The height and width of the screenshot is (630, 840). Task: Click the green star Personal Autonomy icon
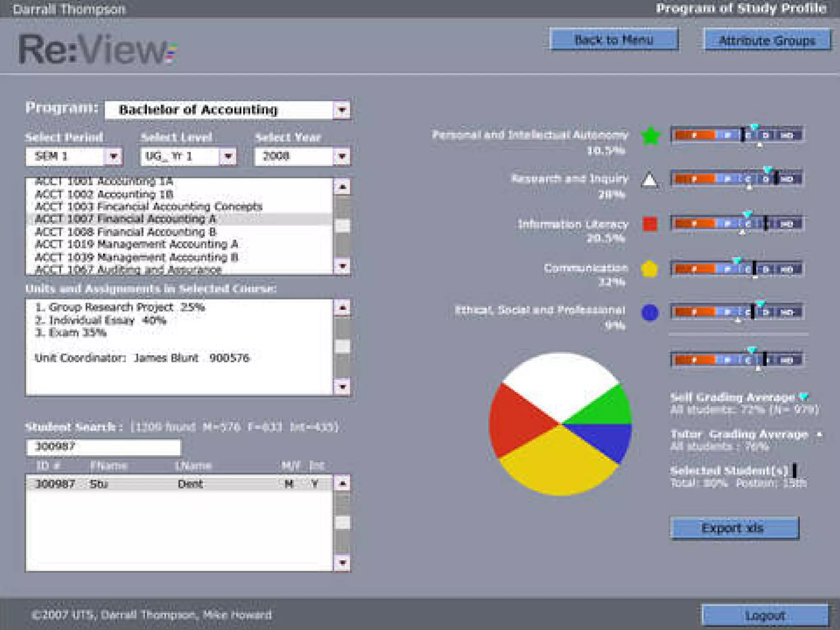650,136
